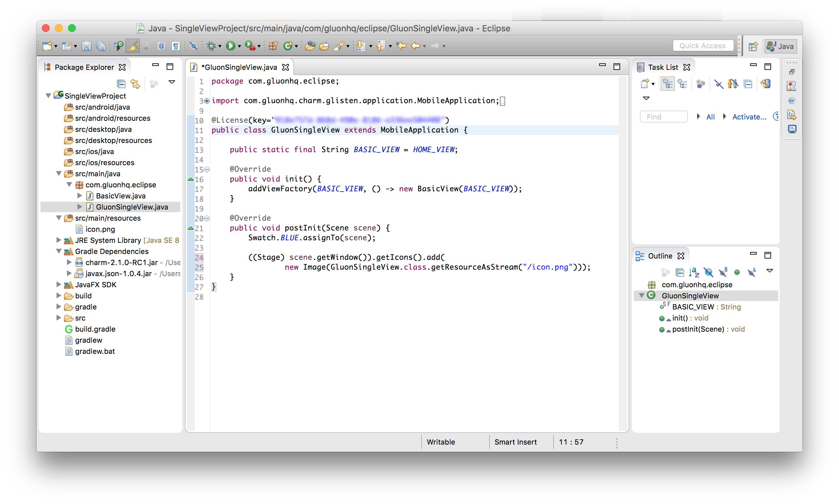Viewport: 839px width, 504px height.
Task: Toggle Sort alphabetically in Outline
Action: [x=694, y=272]
